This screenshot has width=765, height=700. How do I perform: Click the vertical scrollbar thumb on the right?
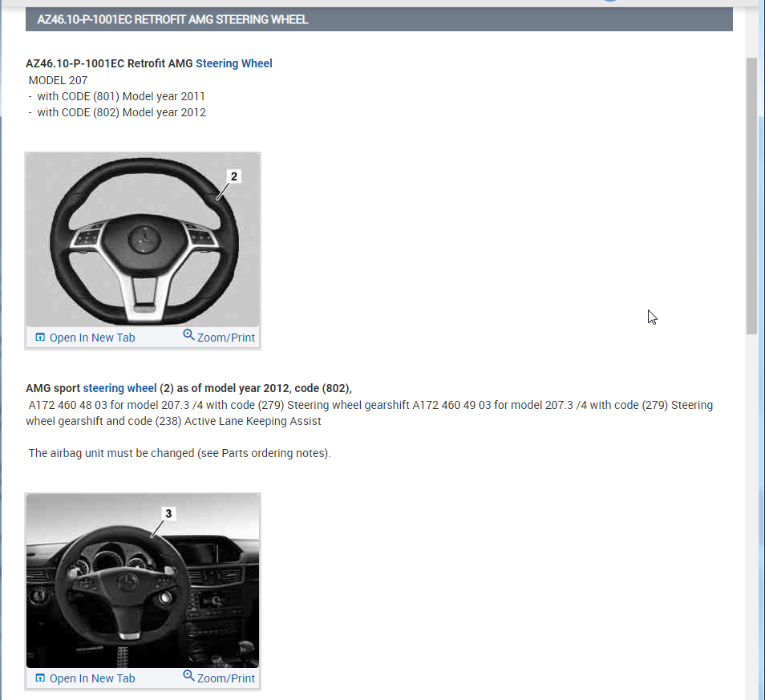pyautogui.click(x=751, y=196)
